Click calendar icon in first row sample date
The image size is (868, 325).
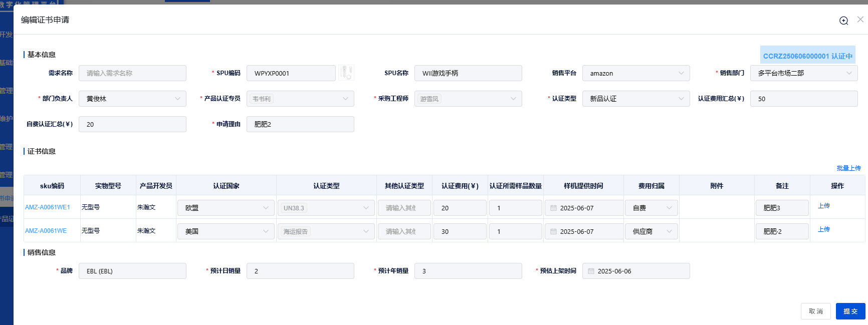553,208
